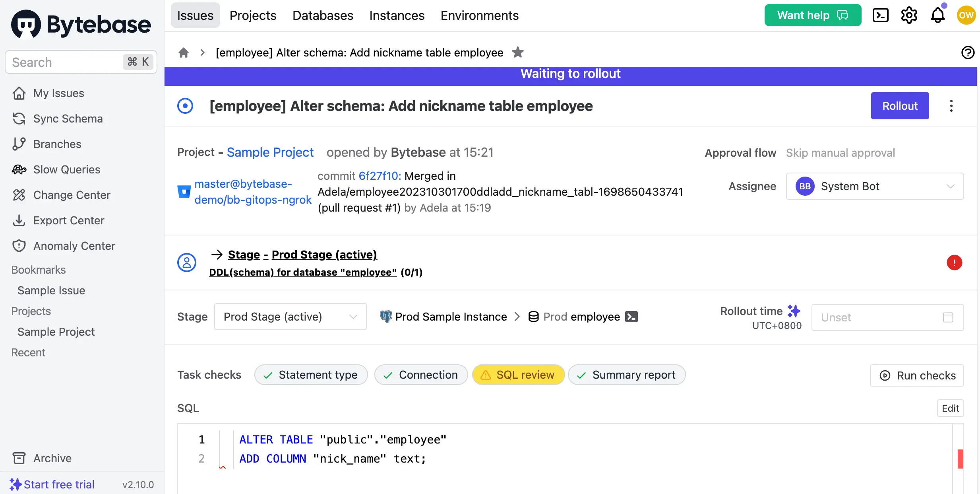The height and width of the screenshot is (494, 980).
Task: View the Connection check result
Action: pyautogui.click(x=421, y=375)
